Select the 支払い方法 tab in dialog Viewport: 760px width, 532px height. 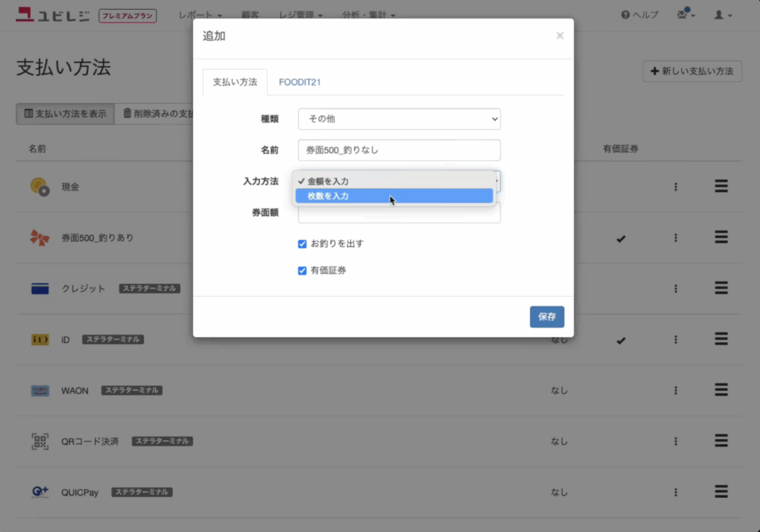coord(235,82)
